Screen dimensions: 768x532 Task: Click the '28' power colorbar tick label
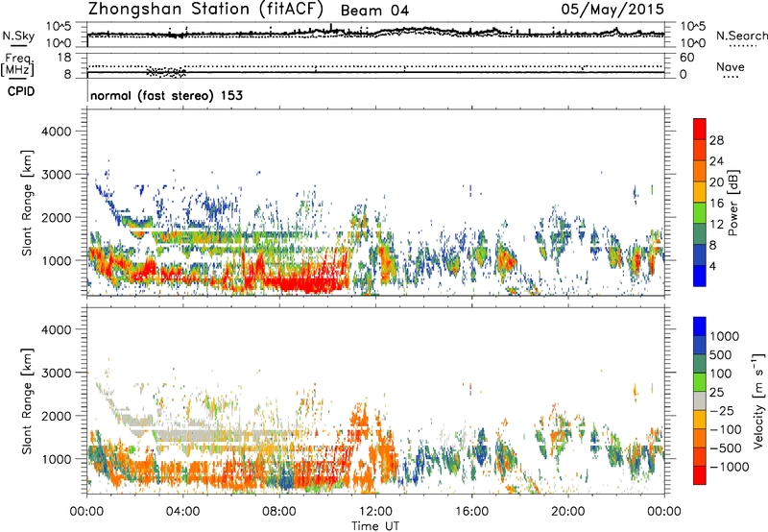point(716,140)
